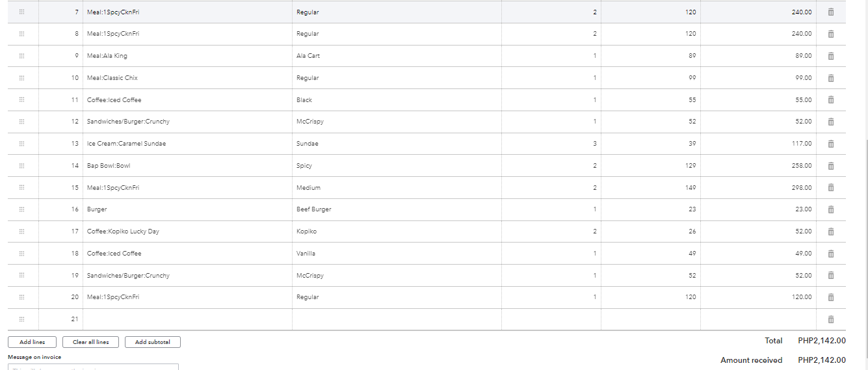Click product cell on empty line 21
The image size is (868, 370).
click(187, 319)
